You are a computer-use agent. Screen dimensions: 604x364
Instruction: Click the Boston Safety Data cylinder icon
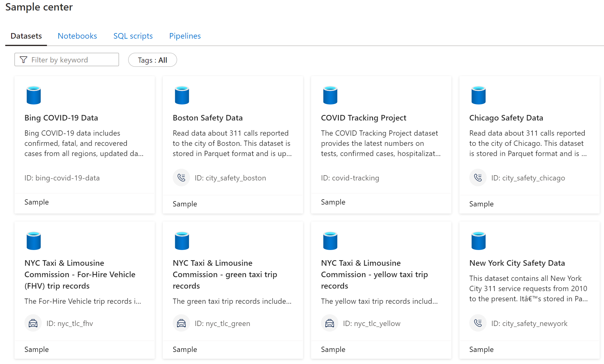182,95
